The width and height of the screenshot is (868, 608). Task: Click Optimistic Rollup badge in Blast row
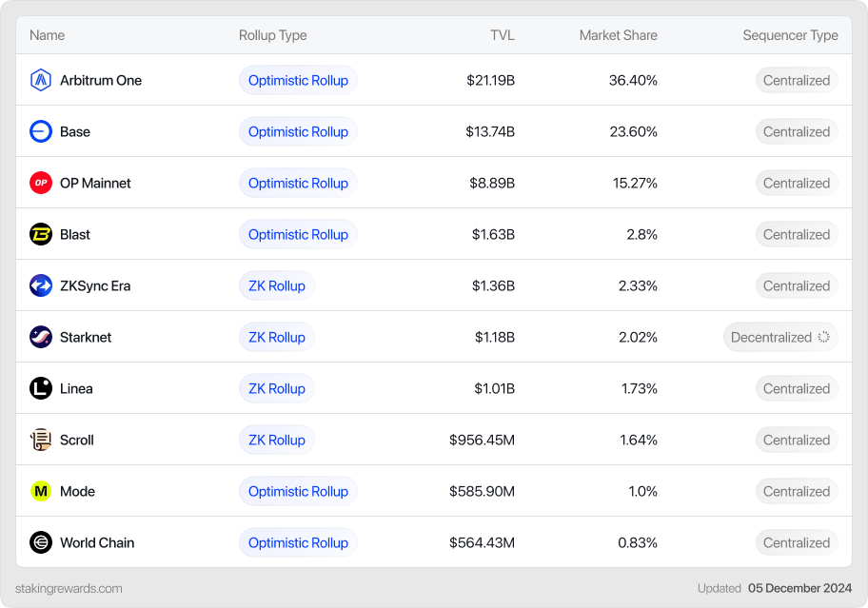(x=298, y=235)
